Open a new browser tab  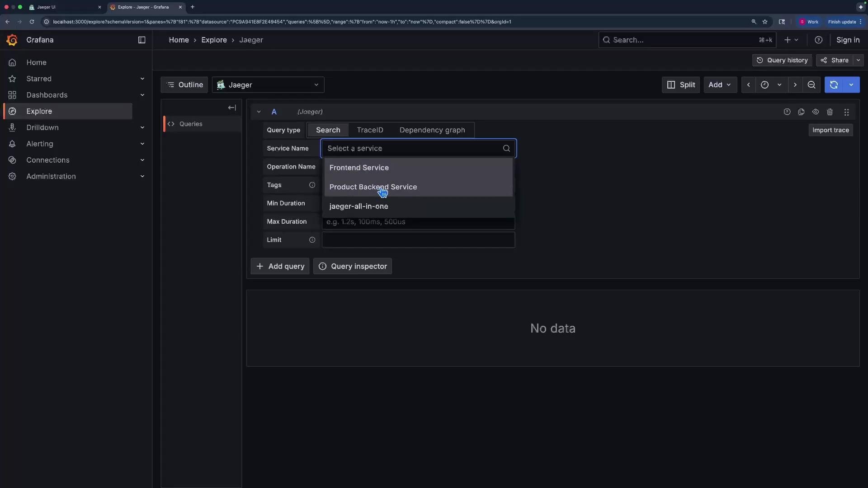(193, 7)
